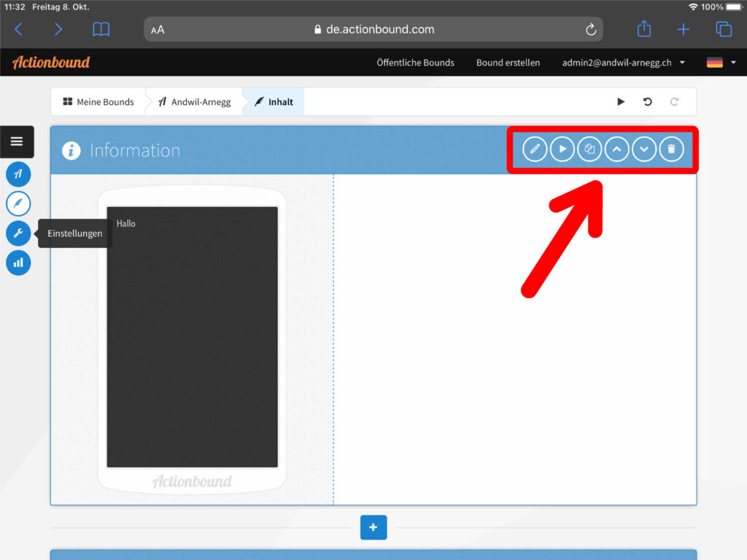Viewport: 747px width, 560px height.
Task: Delete the Information element with trash icon
Action: point(672,149)
